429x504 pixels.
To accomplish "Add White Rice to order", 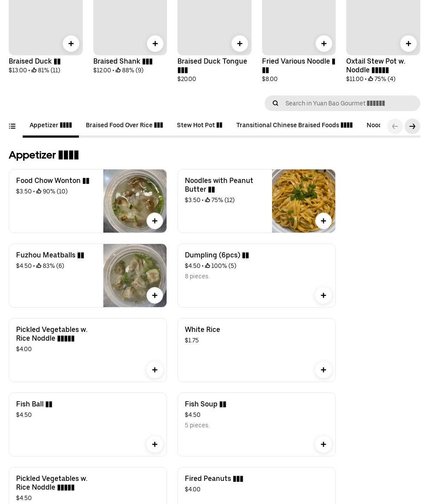I will tap(323, 370).
